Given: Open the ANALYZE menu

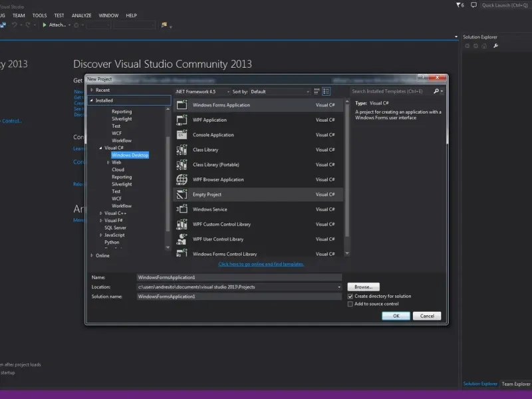Looking at the screenshot, I should (81, 15).
